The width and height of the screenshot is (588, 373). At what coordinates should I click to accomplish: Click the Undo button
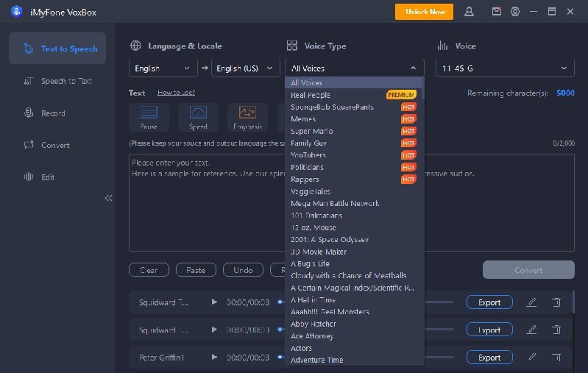coord(243,270)
